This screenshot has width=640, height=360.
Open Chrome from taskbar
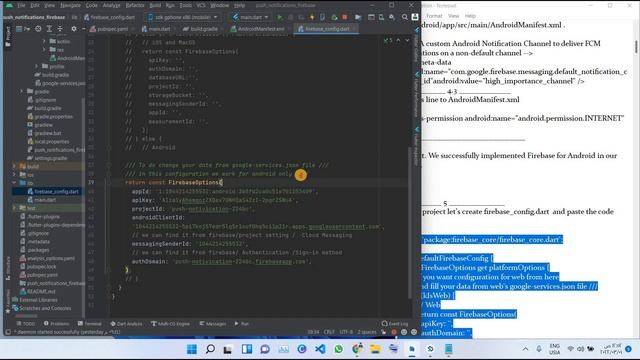click(x=357, y=349)
